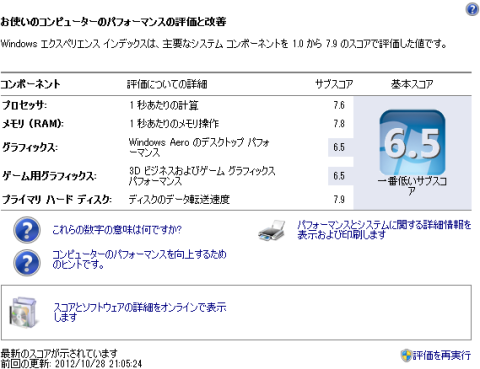480x369 pixels.
Task: Click the 評価についての詳細 column header
Action: click(x=167, y=84)
